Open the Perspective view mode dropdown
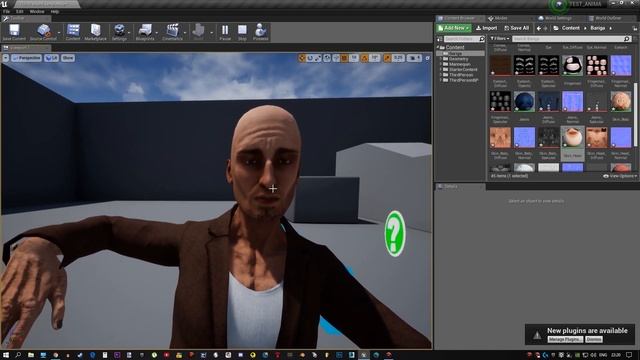This screenshot has height=360, width=640. (27, 58)
